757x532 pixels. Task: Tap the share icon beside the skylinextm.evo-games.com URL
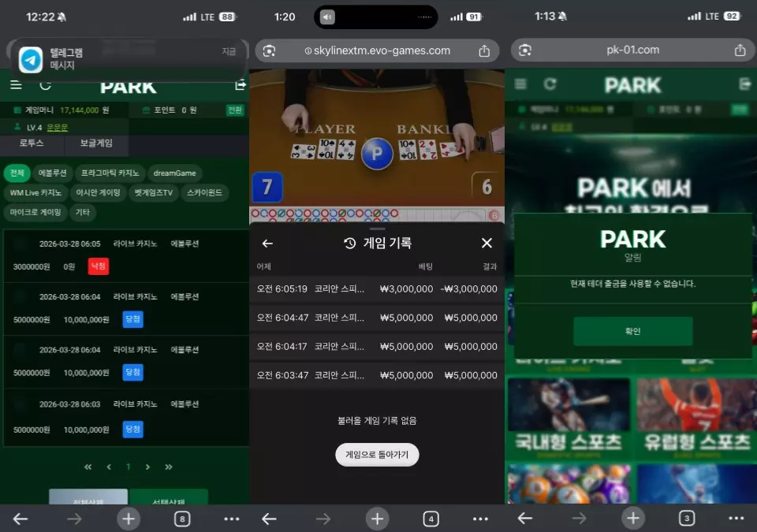pos(484,50)
